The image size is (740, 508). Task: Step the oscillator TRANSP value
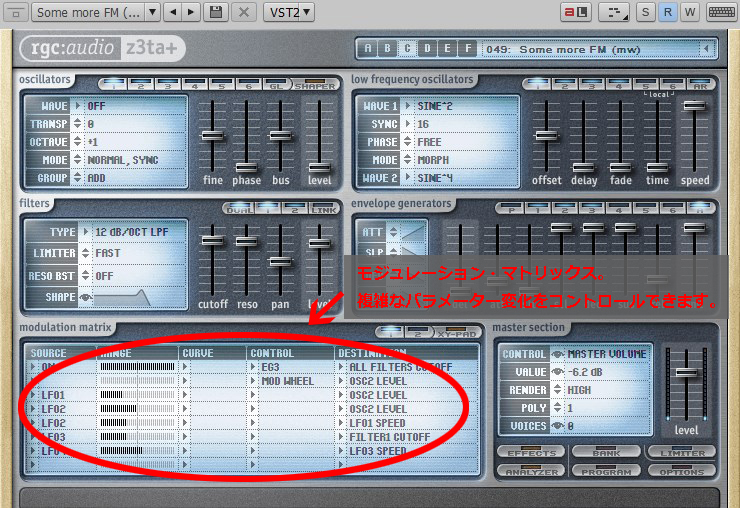pos(78,124)
